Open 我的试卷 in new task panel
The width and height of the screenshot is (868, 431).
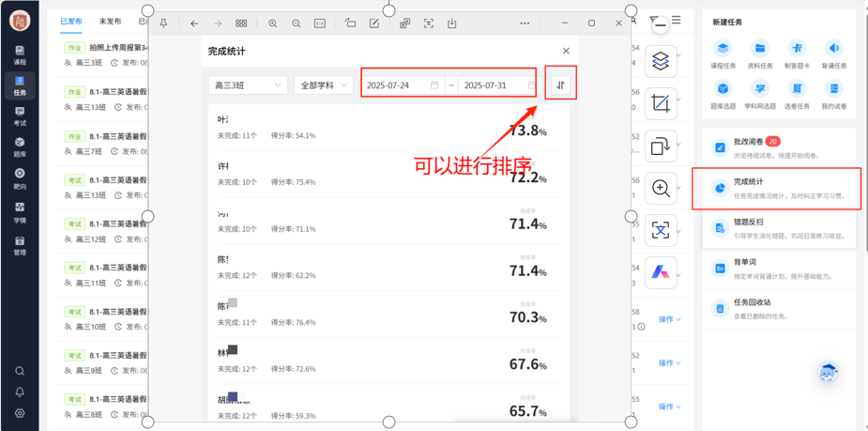833,94
